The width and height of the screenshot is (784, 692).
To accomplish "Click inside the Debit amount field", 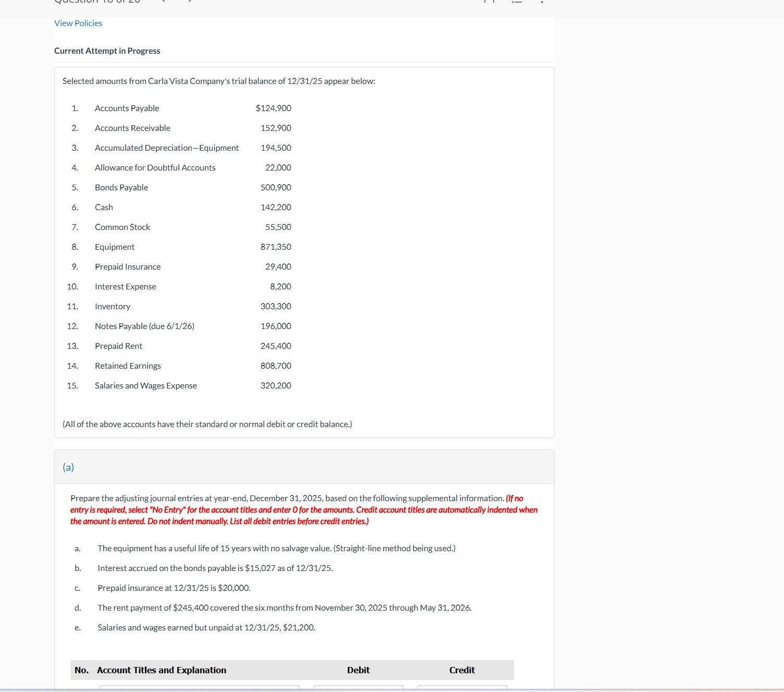I will [x=358, y=688].
